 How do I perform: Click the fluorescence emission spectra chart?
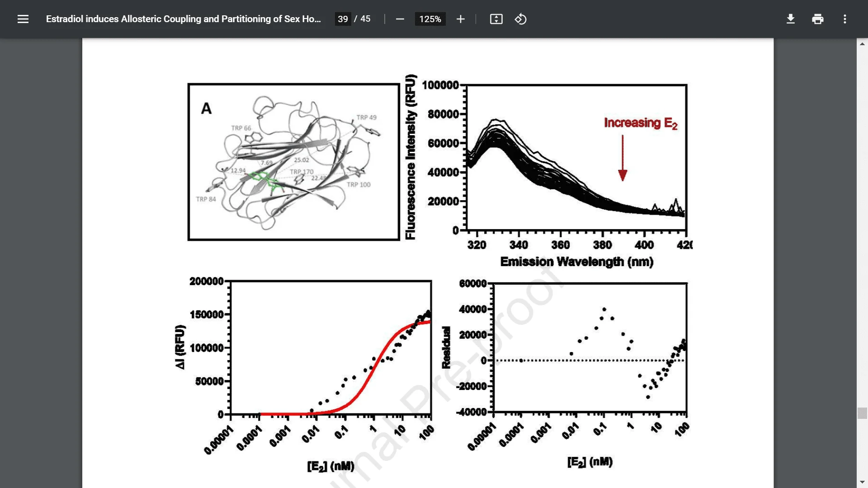point(576,157)
